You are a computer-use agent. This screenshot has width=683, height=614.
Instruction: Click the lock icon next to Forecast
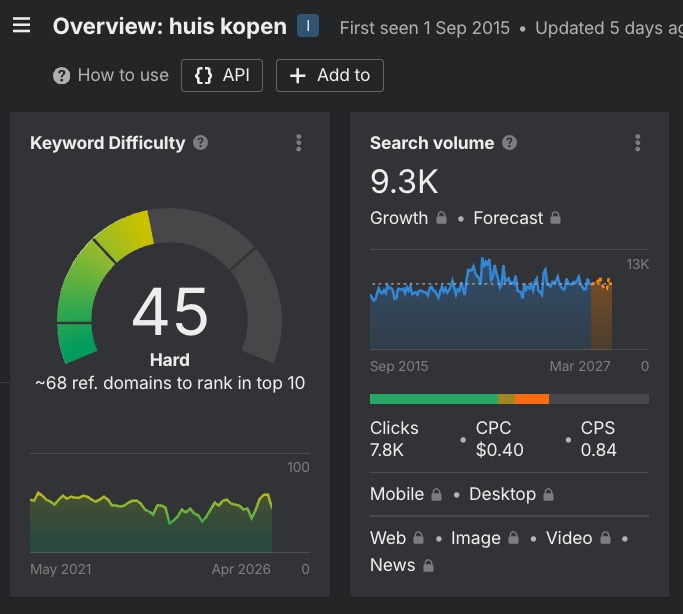(555, 217)
